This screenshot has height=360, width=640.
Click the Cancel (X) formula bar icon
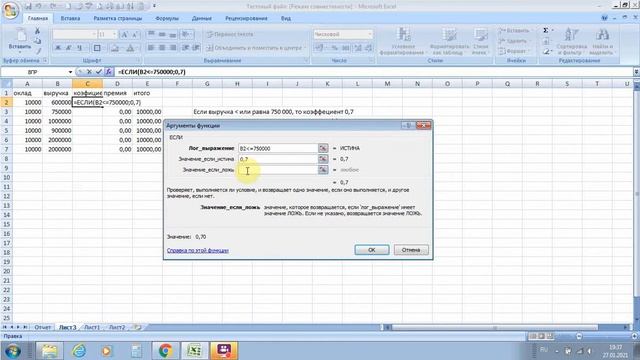(x=89, y=72)
